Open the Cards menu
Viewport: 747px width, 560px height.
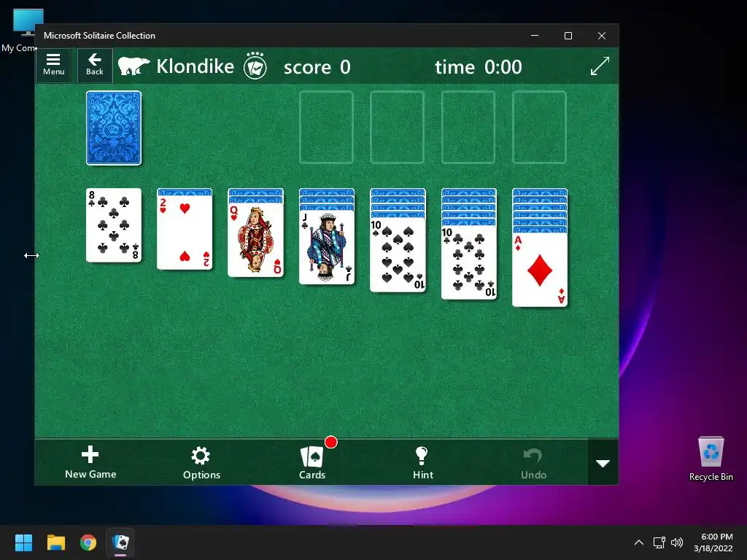click(312, 463)
